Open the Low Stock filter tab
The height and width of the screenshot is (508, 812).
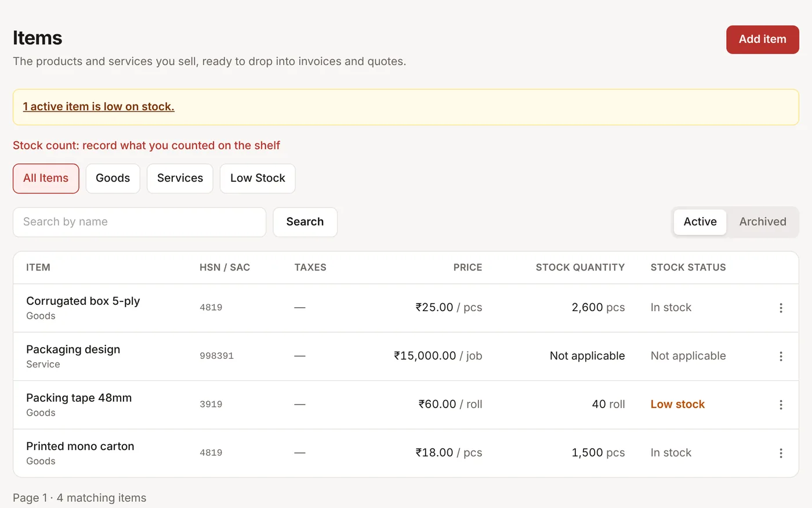tap(258, 178)
